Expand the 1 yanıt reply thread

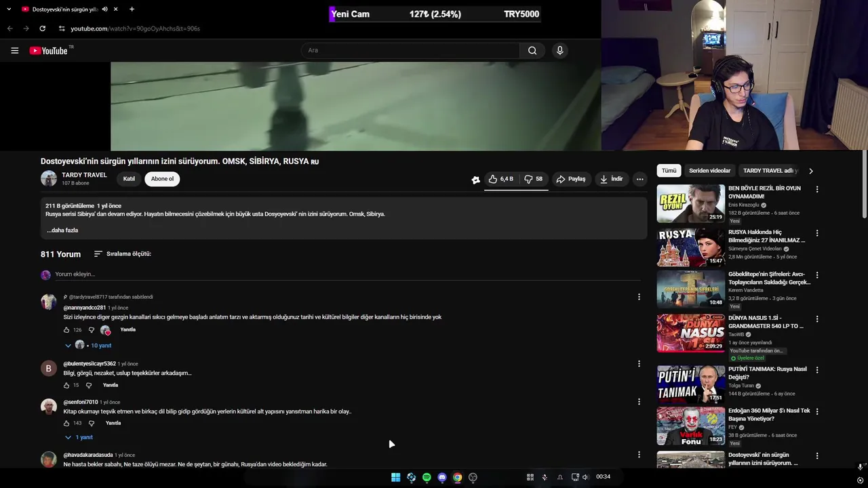coord(79,437)
